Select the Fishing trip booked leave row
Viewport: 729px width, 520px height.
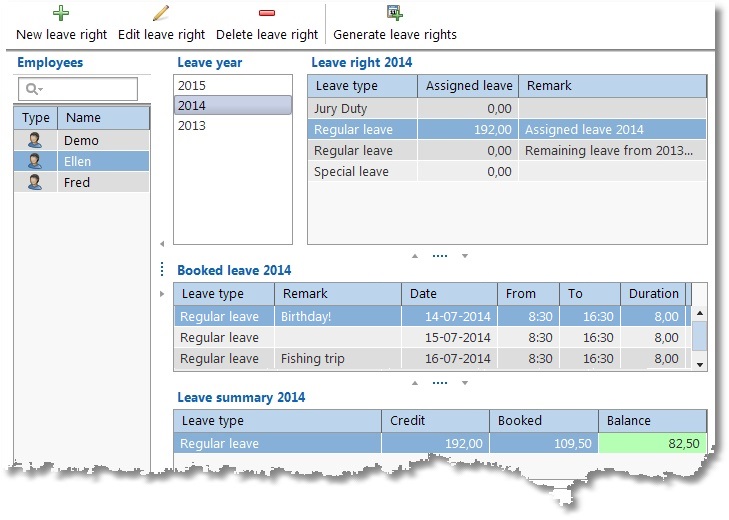(x=432, y=358)
